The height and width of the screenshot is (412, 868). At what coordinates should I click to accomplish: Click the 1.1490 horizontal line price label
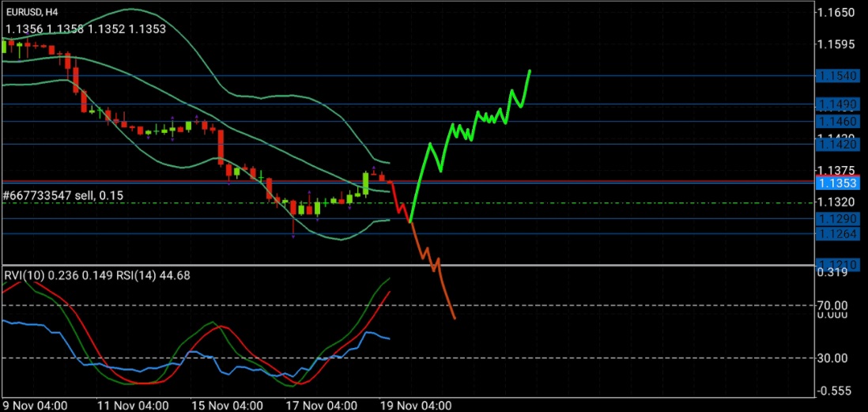(840, 104)
